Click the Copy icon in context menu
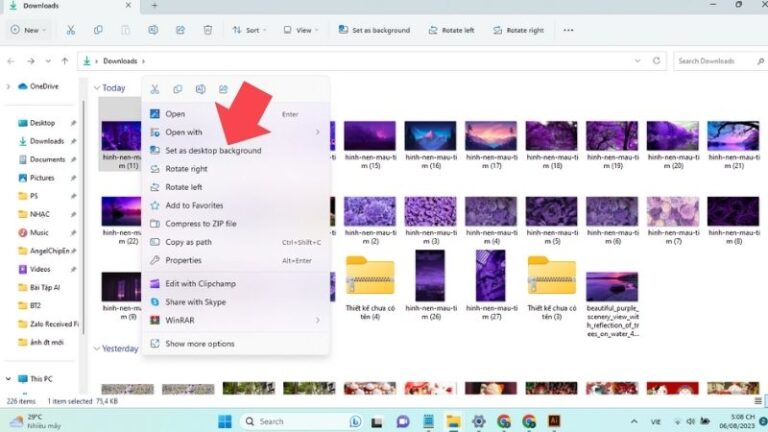The height and width of the screenshot is (432, 768). point(178,90)
